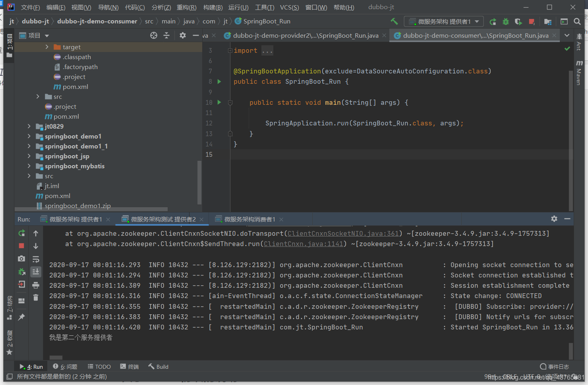
Task: Open ClientCnxnSocketNIO.java:361 stack trace link
Action: tap(343, 233)
